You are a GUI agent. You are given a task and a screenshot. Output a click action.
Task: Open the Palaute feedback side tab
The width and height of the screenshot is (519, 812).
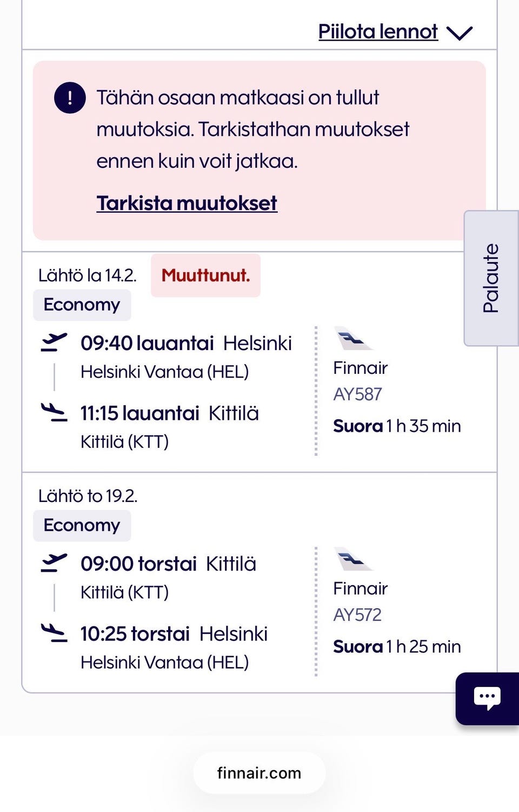click(491, 278)
